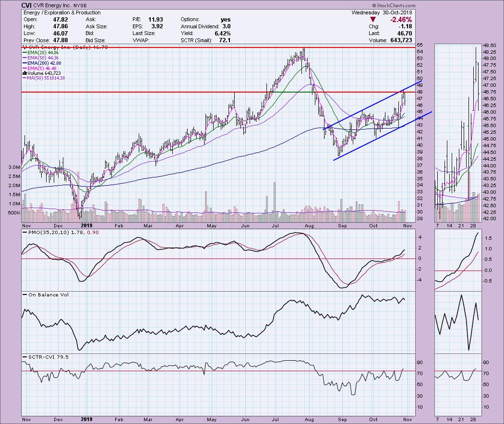504x424 pixels.
Task: Click the Low value 46.07
Action: [60, 33]
